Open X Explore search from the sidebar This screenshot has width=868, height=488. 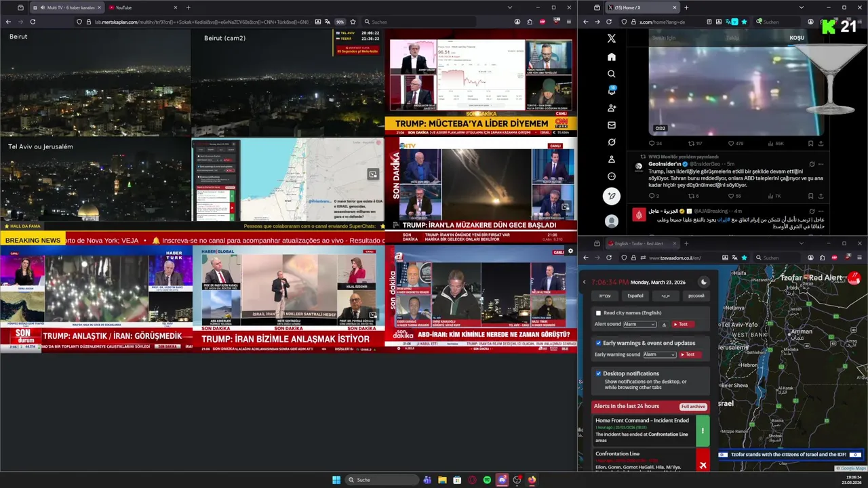coord(612,74)
